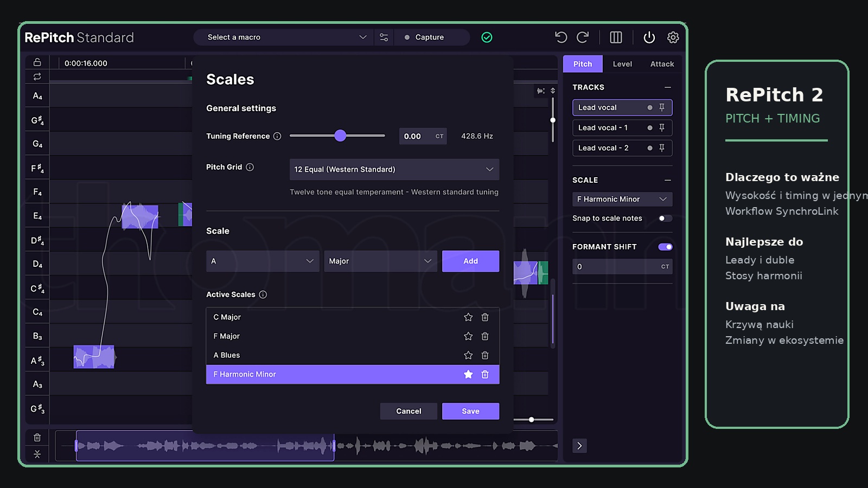The width and height of the screenshot is (868, 488).
Task: Save the Scales dialog settings
Action: coord(470,411)
